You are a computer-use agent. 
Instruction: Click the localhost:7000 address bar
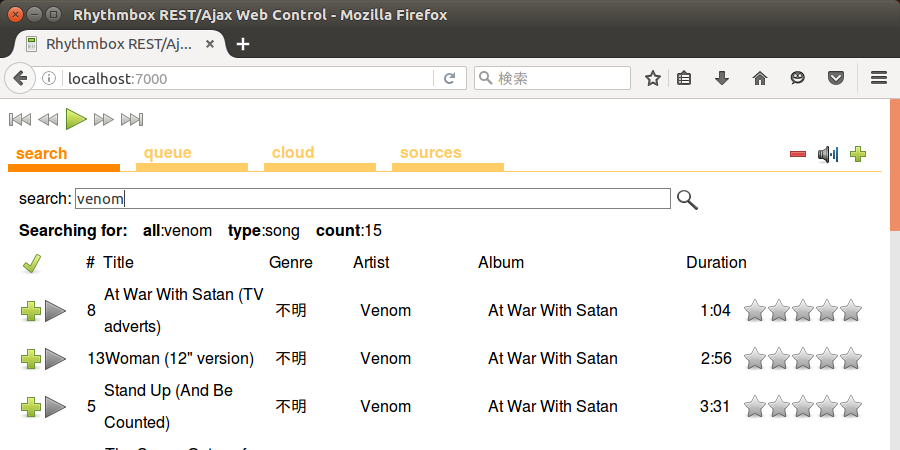point(247,79)
